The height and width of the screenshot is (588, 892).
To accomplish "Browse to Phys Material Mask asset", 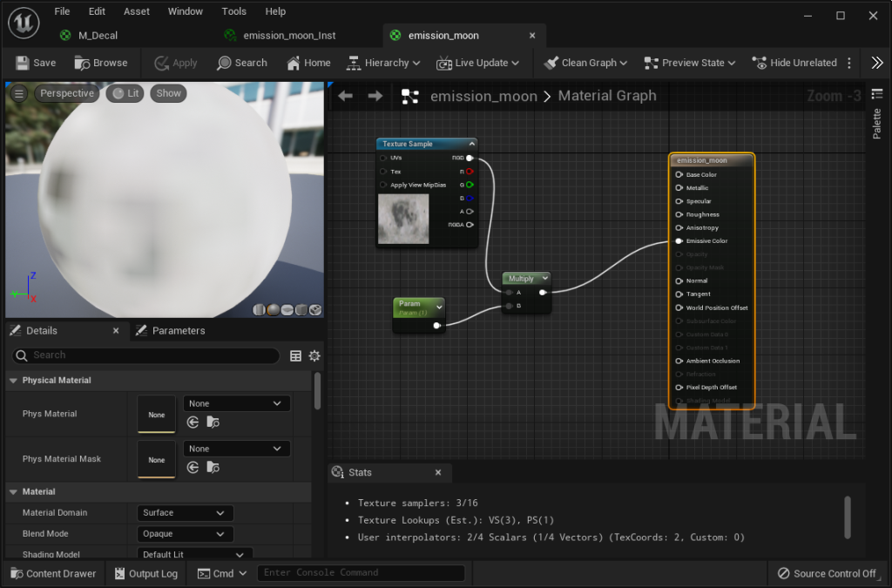I will (x=213, y=468).
